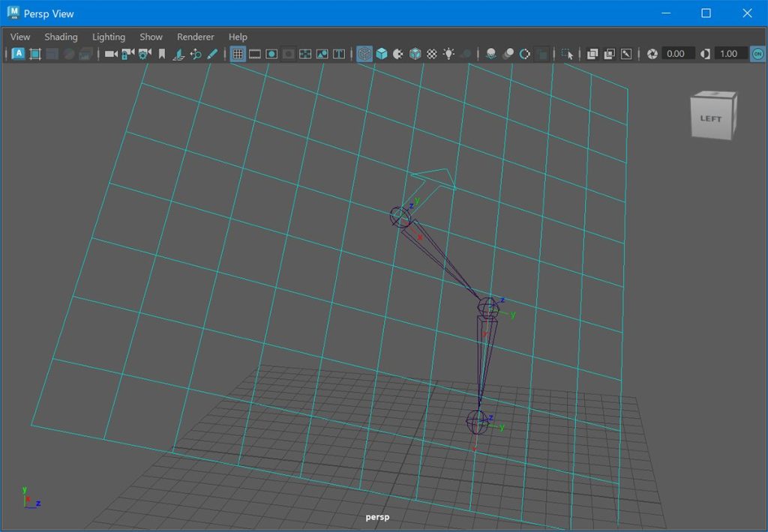This screenshot has width=768, height=532.
Task: Click the Exposure value field 0.00
Action: click(x=677, y=53)
